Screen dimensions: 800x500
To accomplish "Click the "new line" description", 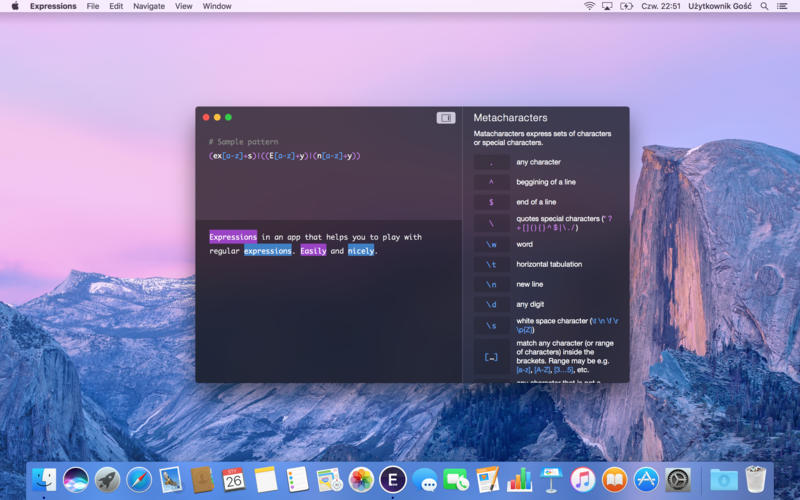I will click(530, 284).
